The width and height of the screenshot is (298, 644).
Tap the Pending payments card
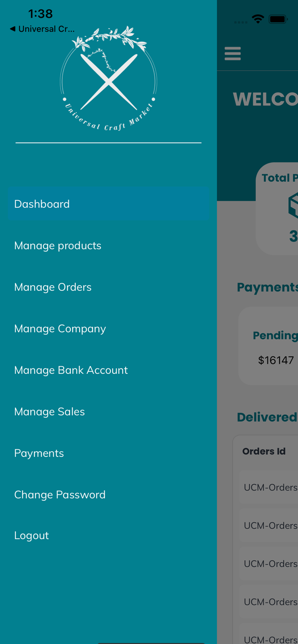point(271,346)
